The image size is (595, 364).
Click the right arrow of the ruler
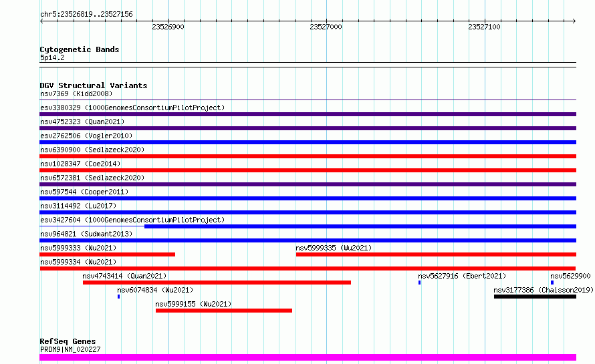[574, 21]
